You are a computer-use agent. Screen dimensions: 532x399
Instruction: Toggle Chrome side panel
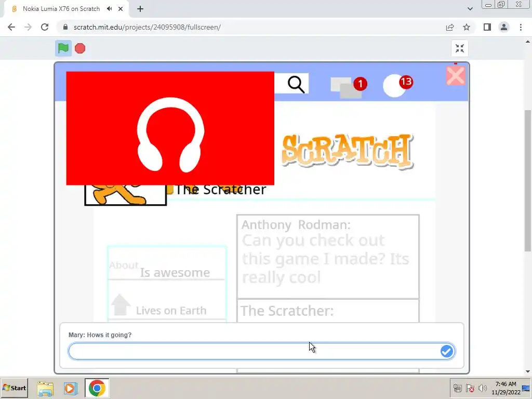487,27
